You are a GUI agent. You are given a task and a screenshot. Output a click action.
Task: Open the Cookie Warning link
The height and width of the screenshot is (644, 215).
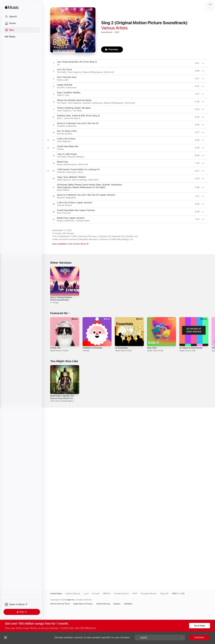pyautogui.click(x=103, y=604)
